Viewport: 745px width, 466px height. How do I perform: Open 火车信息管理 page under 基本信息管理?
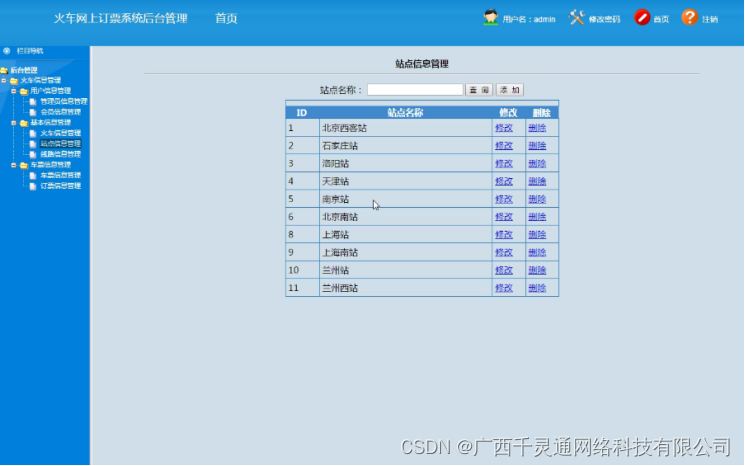pos(60,133)
